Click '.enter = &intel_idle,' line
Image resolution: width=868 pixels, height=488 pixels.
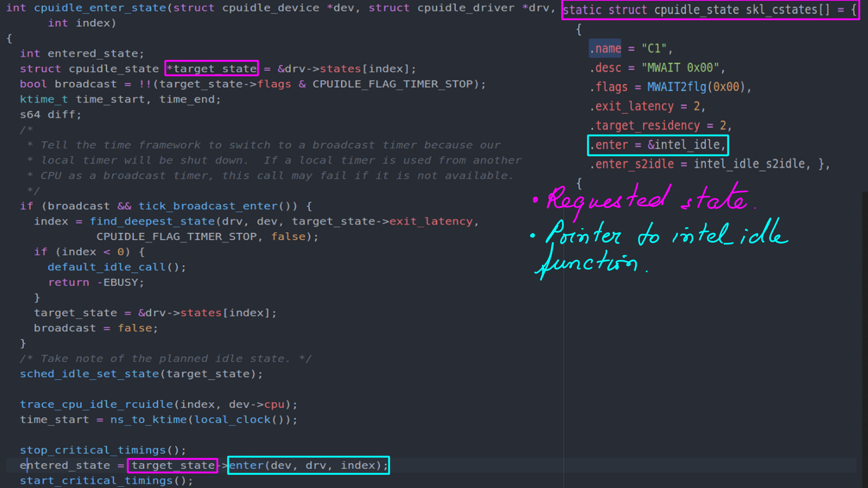pyautogui.click(x=658, y=145)
